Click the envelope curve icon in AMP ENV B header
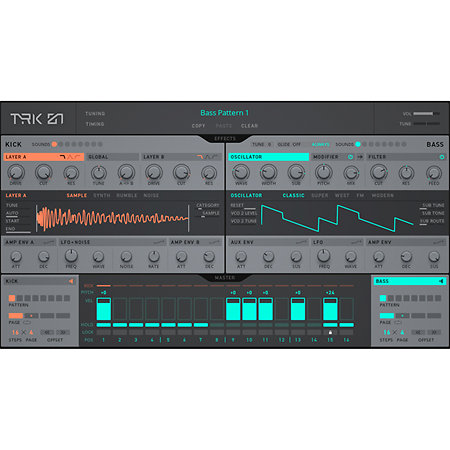This screenshot has width=450, height=450. (x=215, y=242)
